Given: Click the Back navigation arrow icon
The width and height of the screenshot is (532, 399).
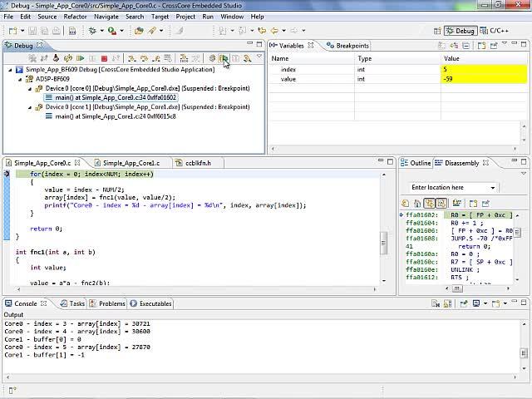Looking at the screenshot, I should pos(274,31).
